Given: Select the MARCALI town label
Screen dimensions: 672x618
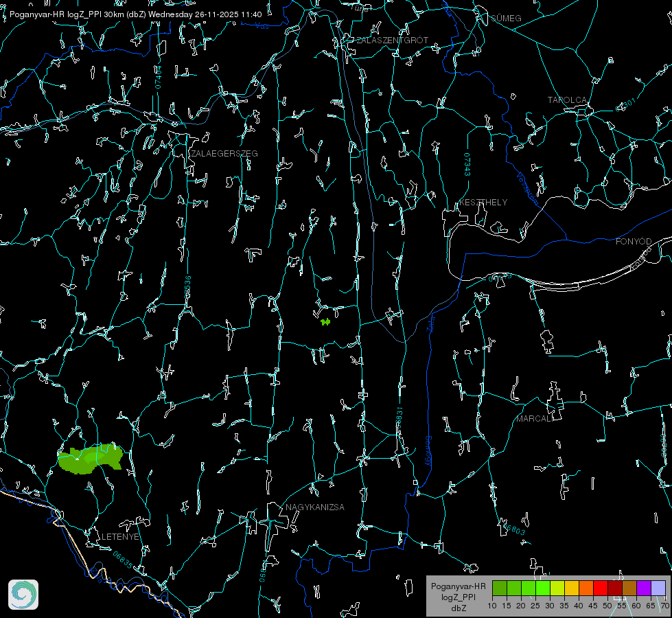Looking at the screenshot, I should pos(535,419).
